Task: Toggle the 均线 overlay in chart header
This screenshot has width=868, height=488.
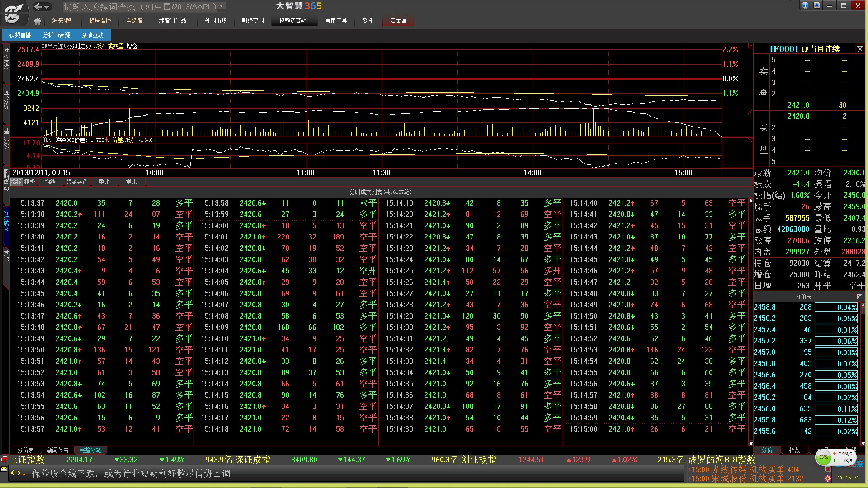Action: 99,46
